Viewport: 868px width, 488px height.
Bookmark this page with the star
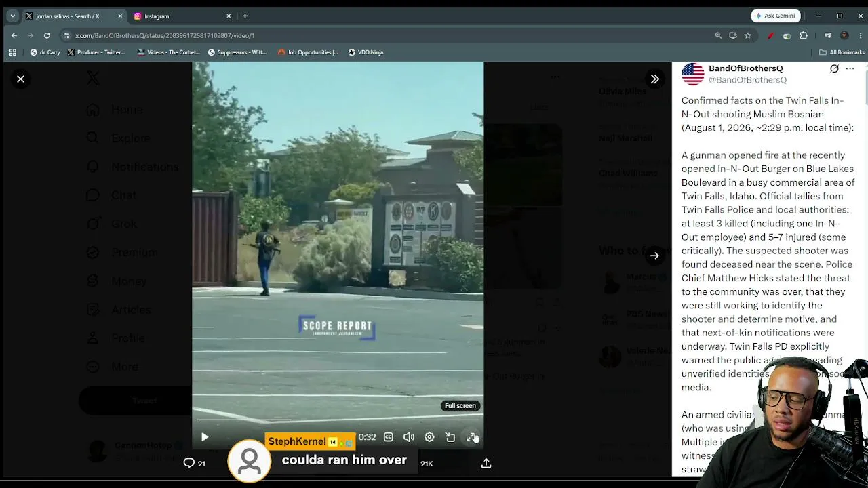click(747, 35)
